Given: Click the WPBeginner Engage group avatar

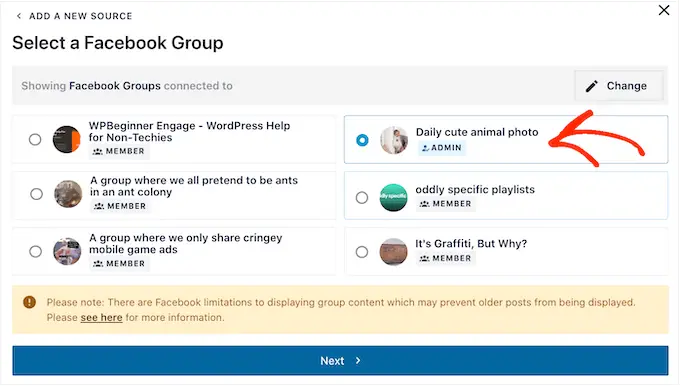Looking at the screenshot, I should click(x=66, y=139).
